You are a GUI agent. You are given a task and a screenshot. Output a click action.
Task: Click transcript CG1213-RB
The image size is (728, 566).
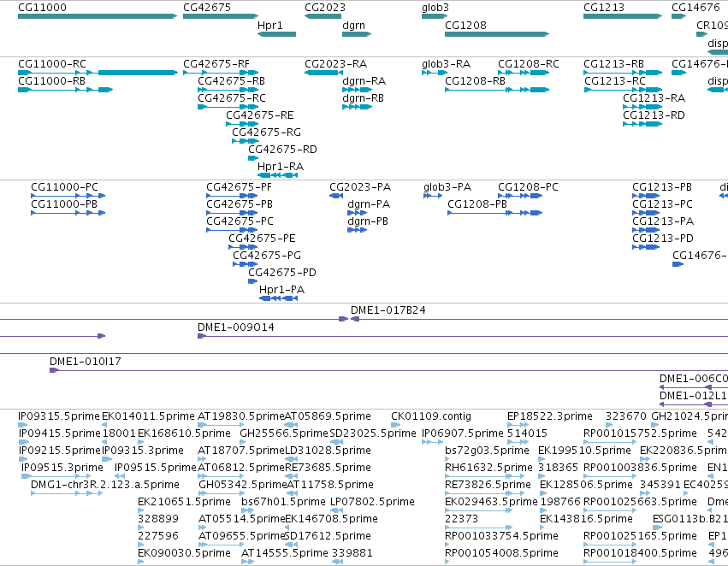click(613, 64)
